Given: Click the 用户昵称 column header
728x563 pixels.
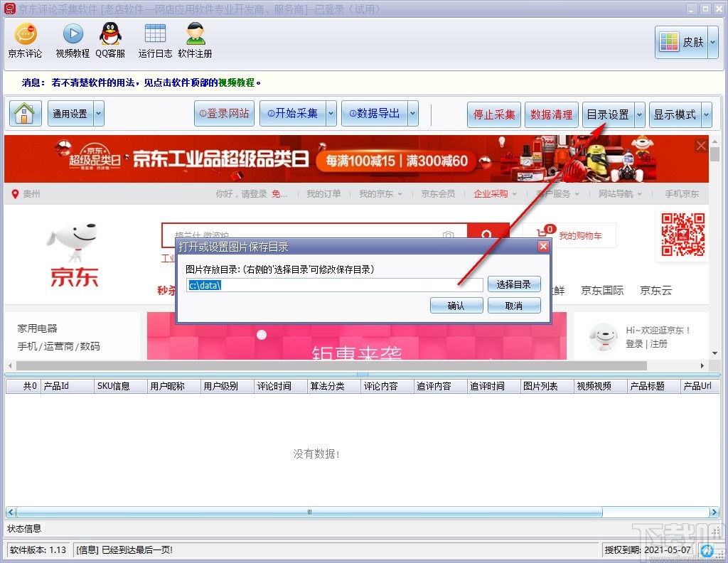Looking at the screenshot, I should [x=173, y=386].
